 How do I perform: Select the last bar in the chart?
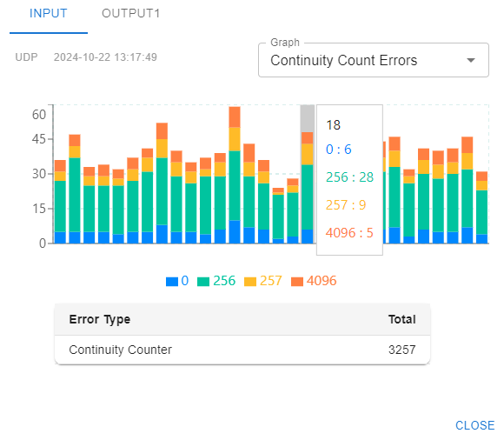click(481, 208)
